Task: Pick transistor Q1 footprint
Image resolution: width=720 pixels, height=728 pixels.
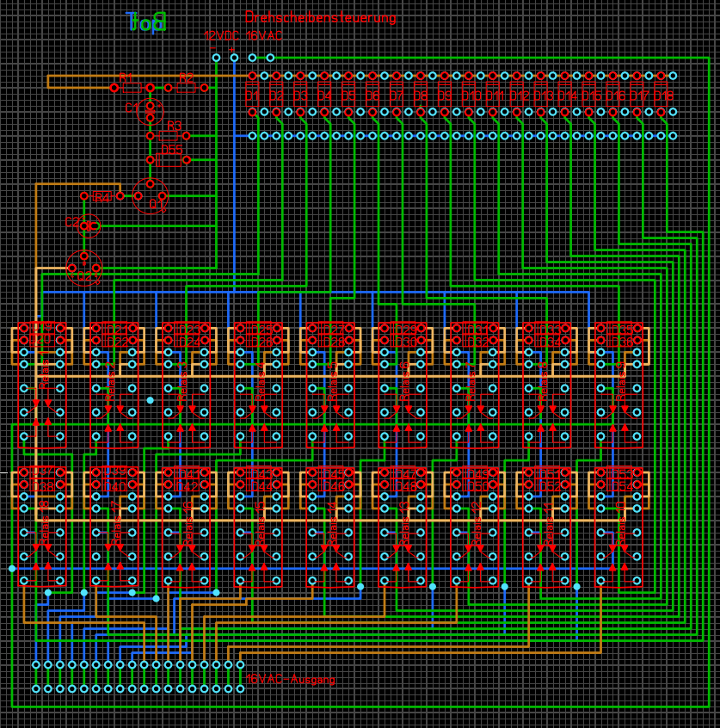Action: tap(150, 196)
